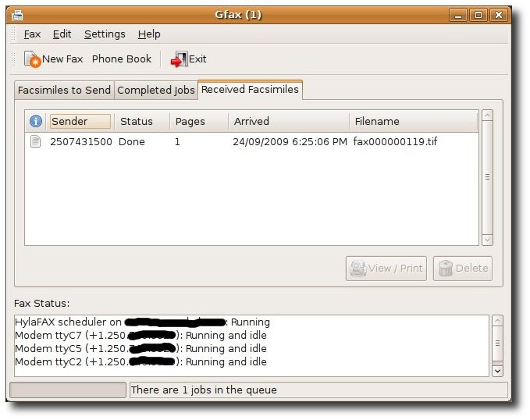Image resolution: width=530 pixels, height=420 pixels.
Task: Click the Modem ttyC7 status line
Action: [x=141, y=336]
